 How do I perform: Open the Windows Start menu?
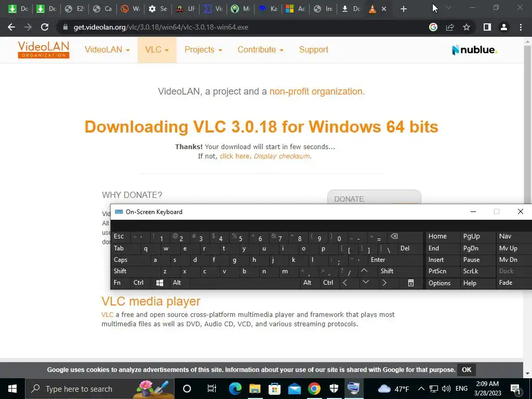pyautogui.click(x=12, y=389)
